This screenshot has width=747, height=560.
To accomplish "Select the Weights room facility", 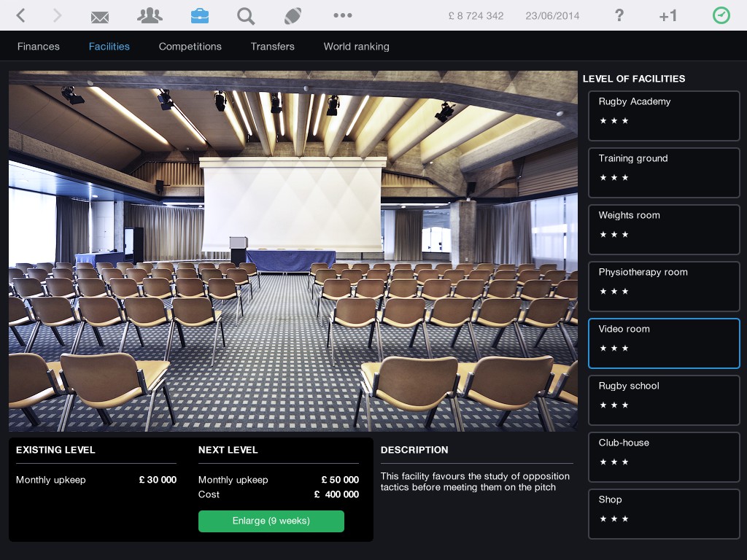I will coord(664,230).
